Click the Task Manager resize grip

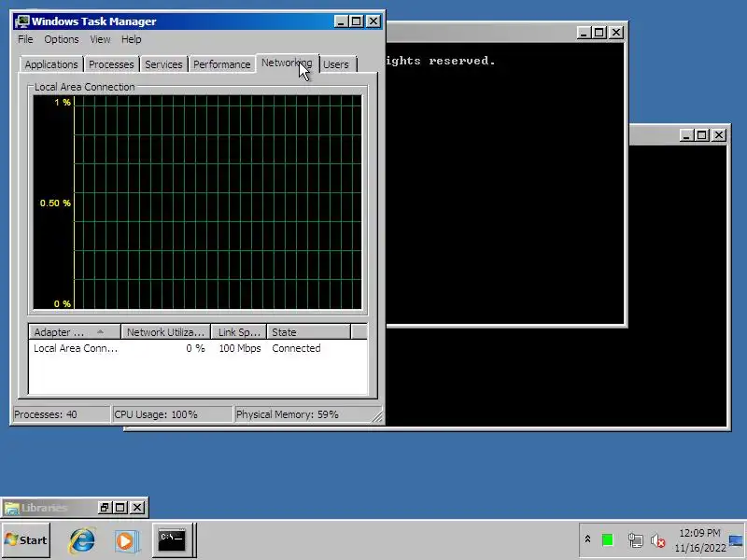point(377,416)
